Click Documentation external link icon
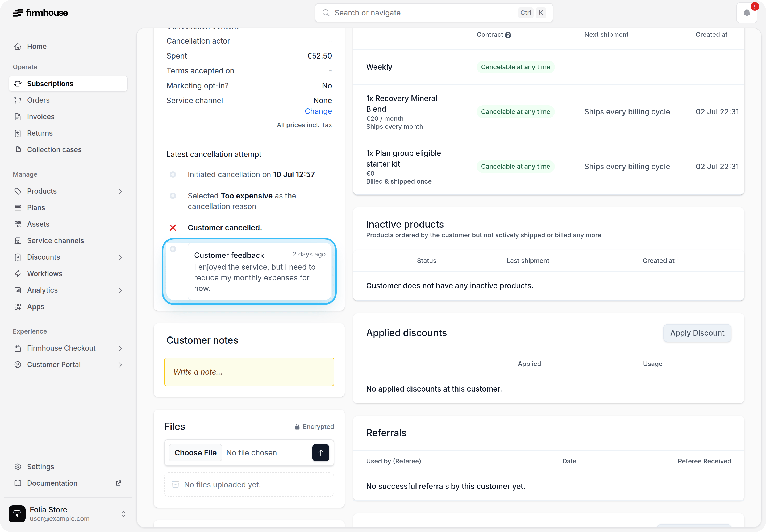 point(118,483)
